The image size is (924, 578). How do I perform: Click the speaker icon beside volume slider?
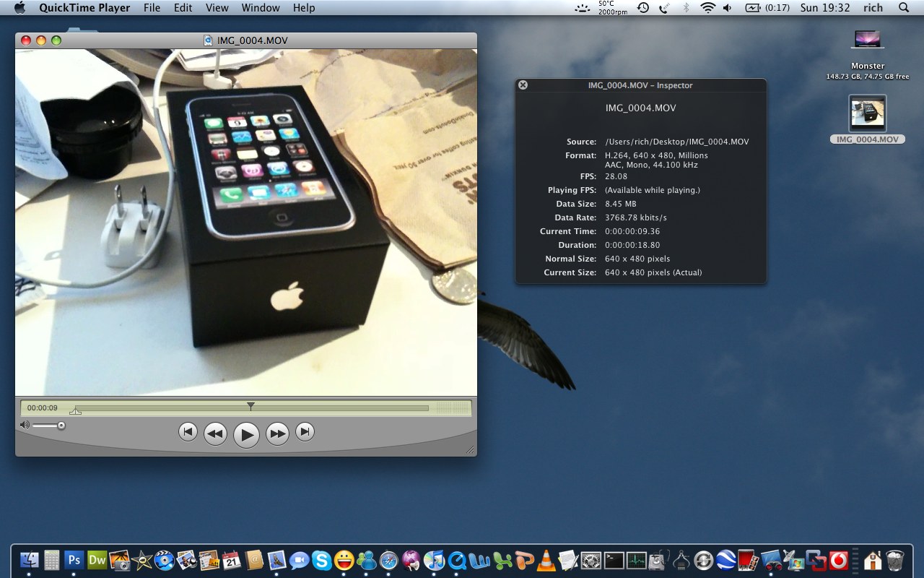(25, 426)
